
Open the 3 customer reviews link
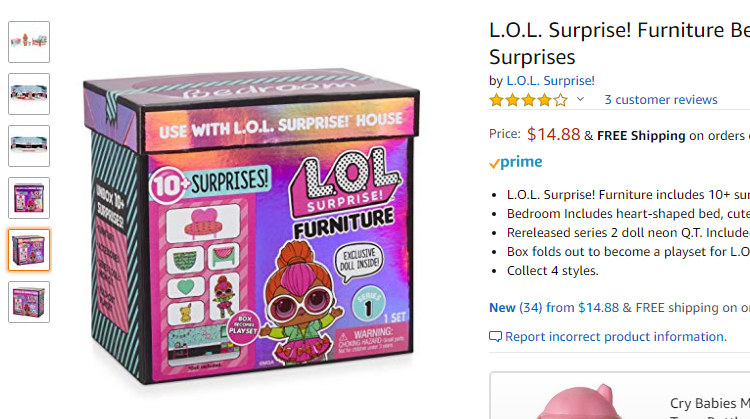661,99
